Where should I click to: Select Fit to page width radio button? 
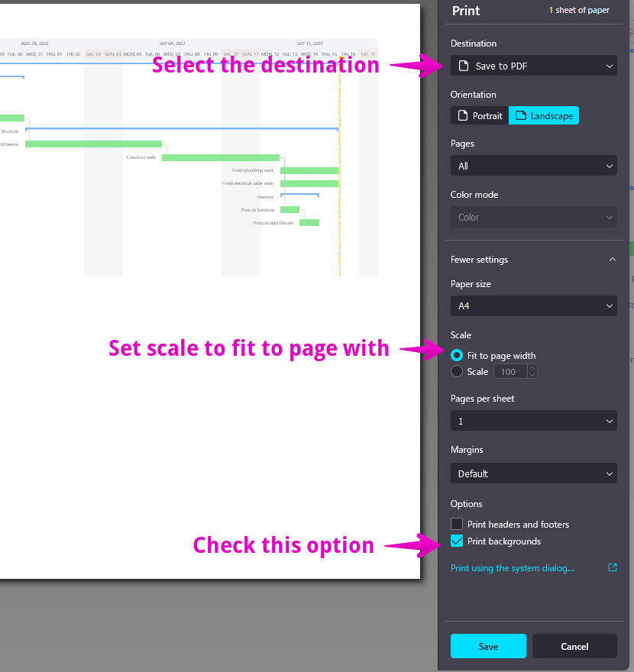(x=457, y=356)
